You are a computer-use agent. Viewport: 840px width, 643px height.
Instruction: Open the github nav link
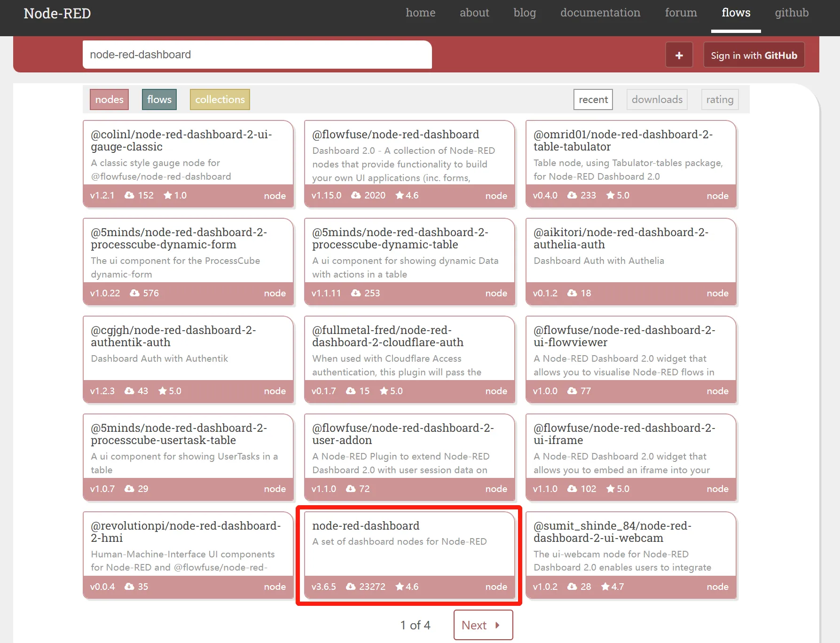(x=792, y=13)
